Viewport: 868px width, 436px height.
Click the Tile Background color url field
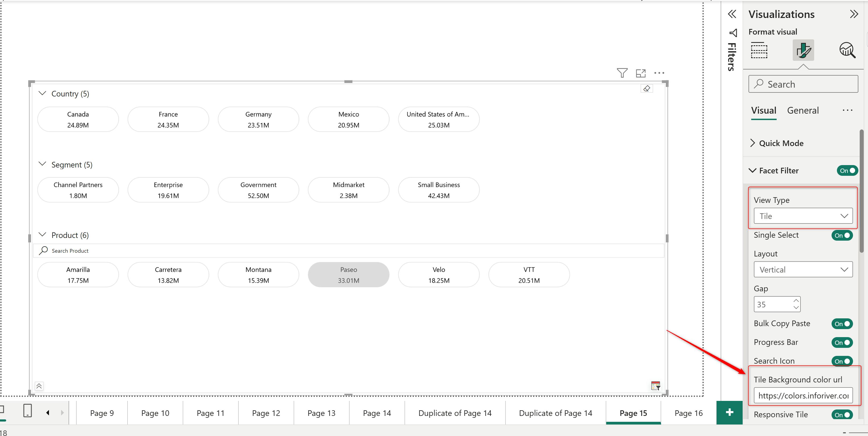point(803,396)
